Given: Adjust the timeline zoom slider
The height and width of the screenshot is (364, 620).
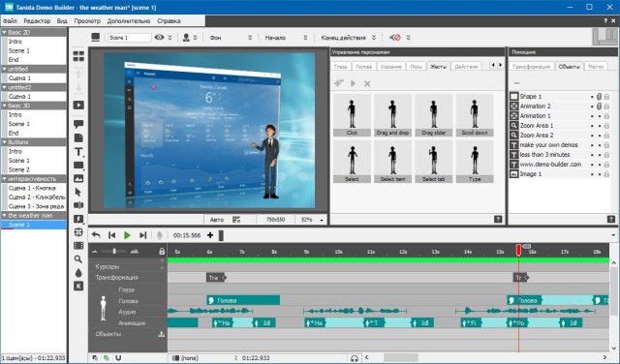Looking at the screenshot, I should [x=114, y=251].
